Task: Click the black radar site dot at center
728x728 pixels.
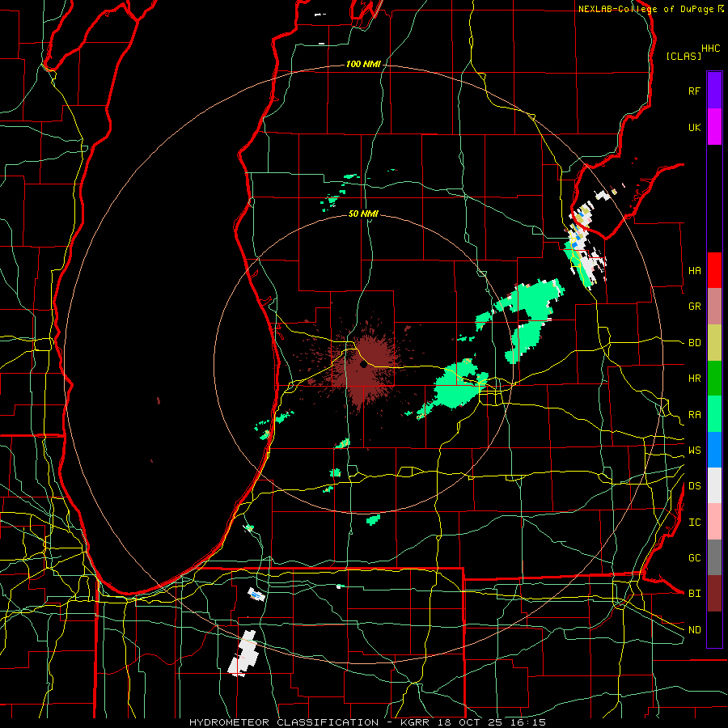Action: click(363, 365)
